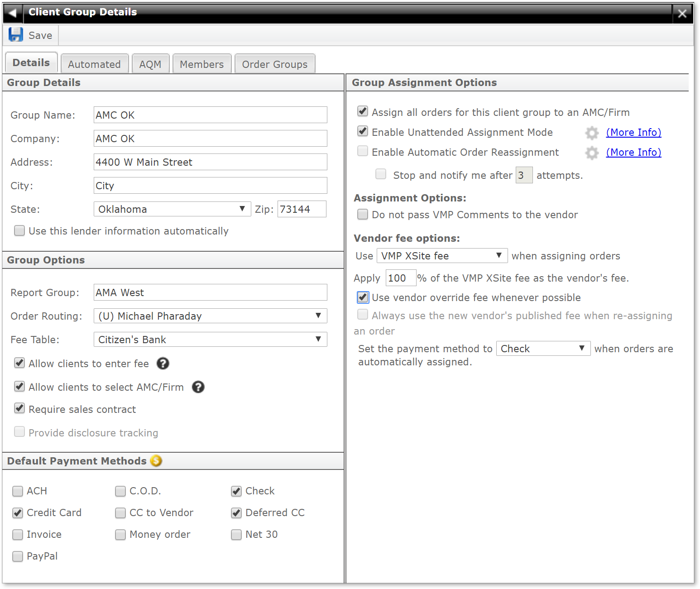Enable the CC to Vendor payment method
Image resolution: width=700 pixels, height=589 pixels.
coord(120,513)
